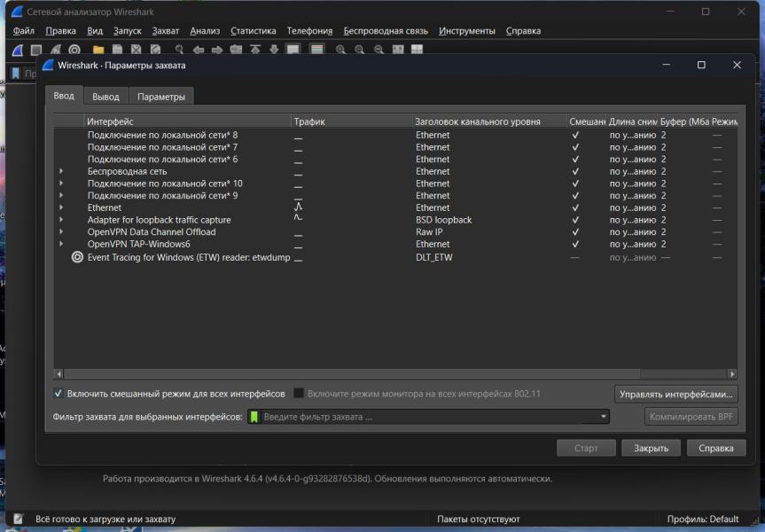Expand the Ethernet interface tree row

coord(61,207)
